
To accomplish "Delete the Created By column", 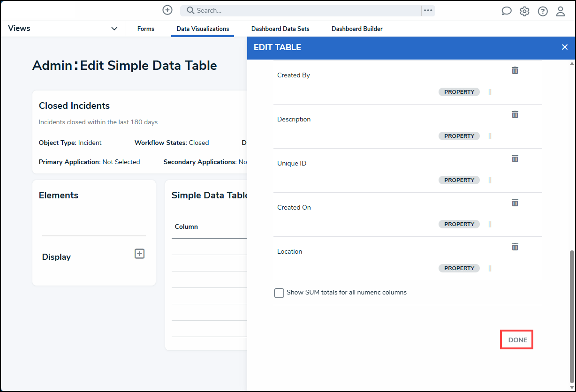I will (515, 70).
